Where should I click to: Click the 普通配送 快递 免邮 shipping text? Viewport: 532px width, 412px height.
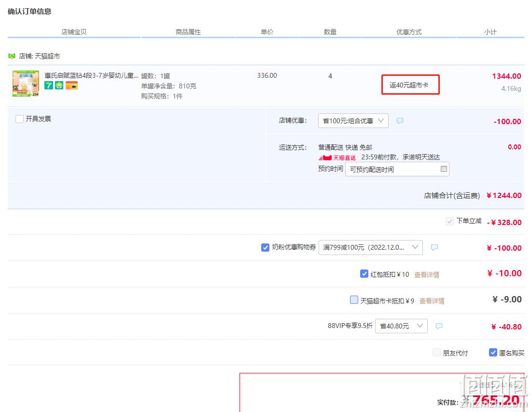[345, 147]
